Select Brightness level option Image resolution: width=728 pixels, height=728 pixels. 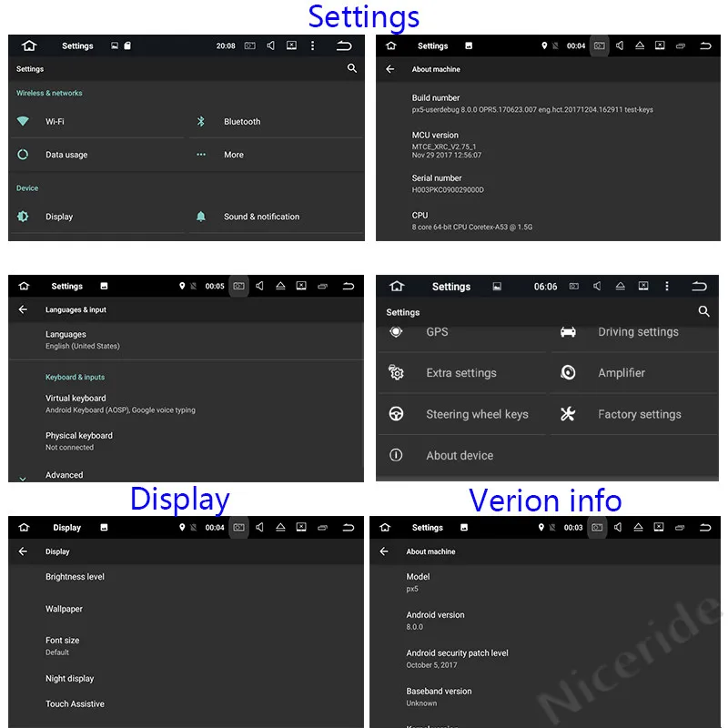click(x=186, y=577)
